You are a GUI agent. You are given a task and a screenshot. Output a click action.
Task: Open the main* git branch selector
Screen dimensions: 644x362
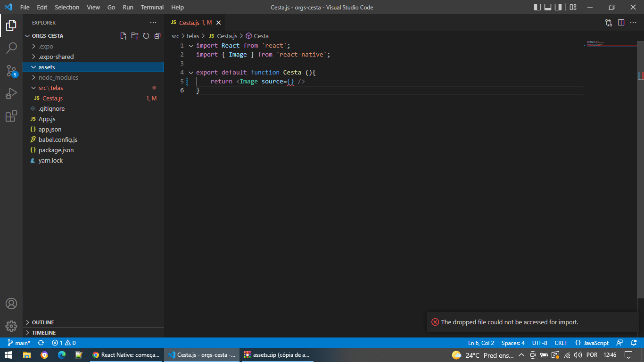point(19,343)
